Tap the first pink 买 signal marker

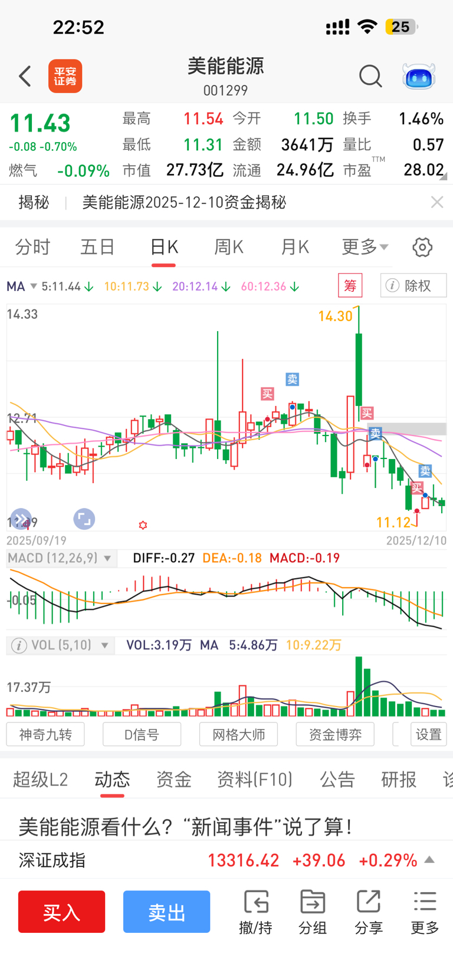(267, 394)
